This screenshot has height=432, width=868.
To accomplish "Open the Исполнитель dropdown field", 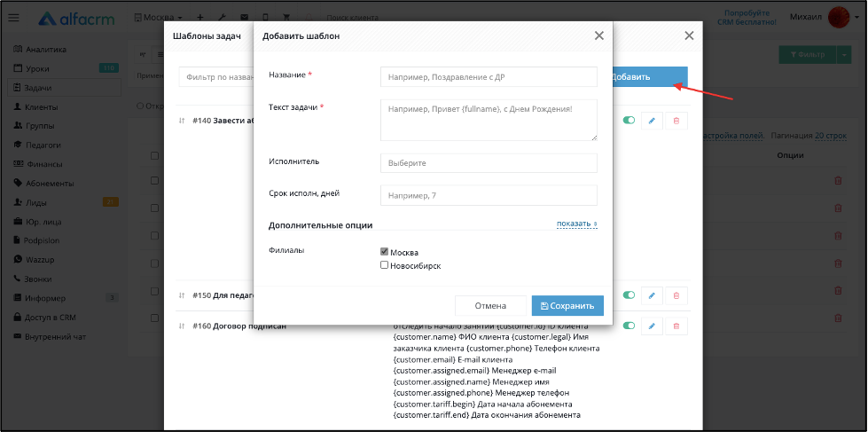I will click(x=489, y=163).
